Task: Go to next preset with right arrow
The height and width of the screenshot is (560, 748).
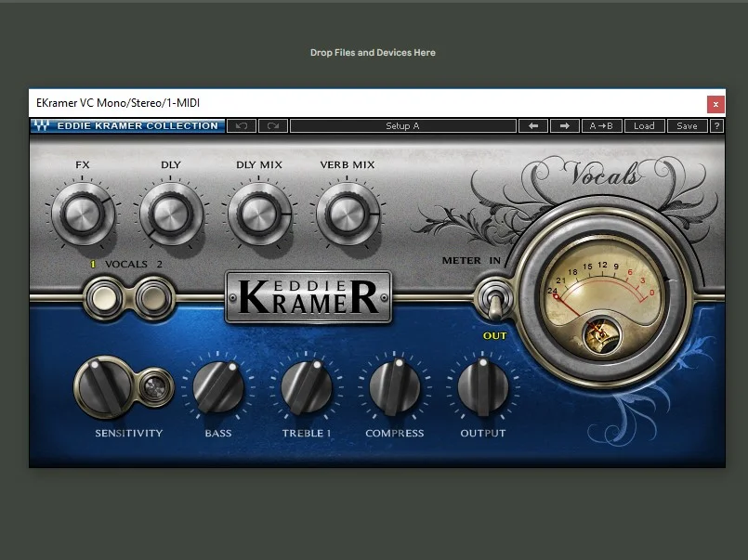Action: click(x=565, y=125)
